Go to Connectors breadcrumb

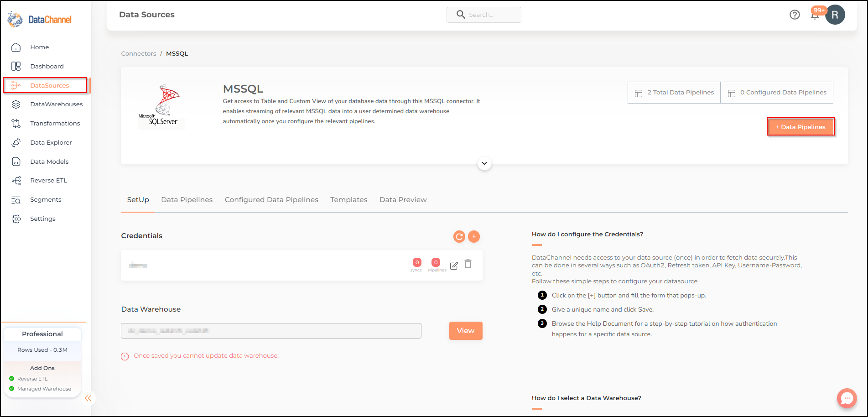click(x=139, y=53)
